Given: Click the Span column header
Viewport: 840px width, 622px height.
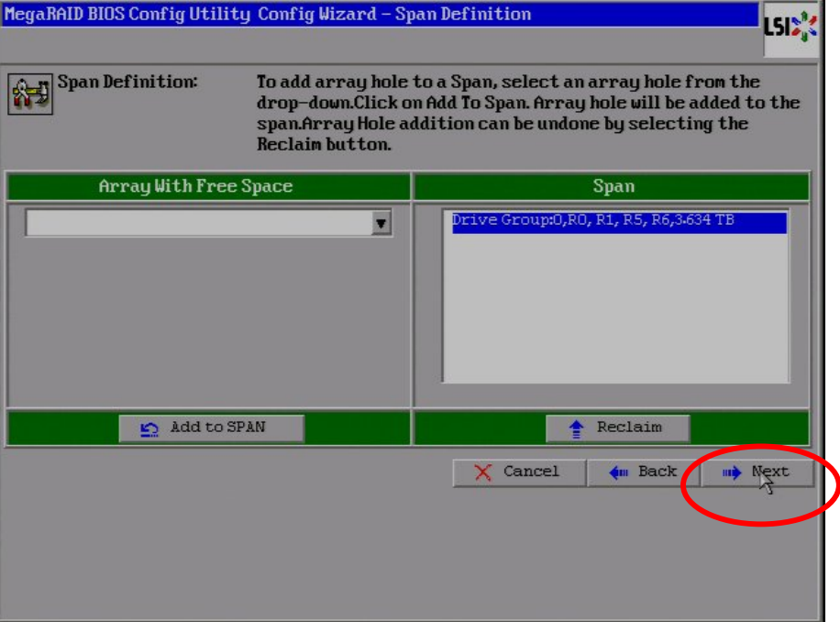Looking at the screenshot, I should [x=613, y=186].
